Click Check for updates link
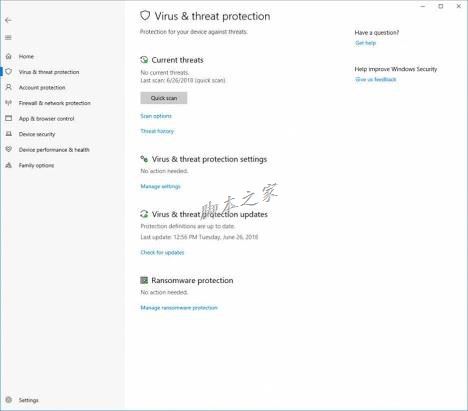This screenshot has height=411, width=468. (162, 252)
